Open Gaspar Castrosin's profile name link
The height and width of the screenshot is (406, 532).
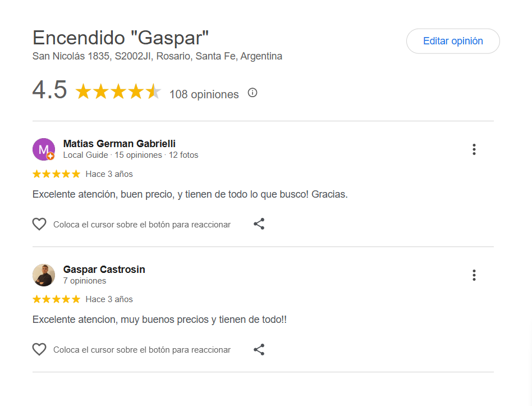coord(104,270)
